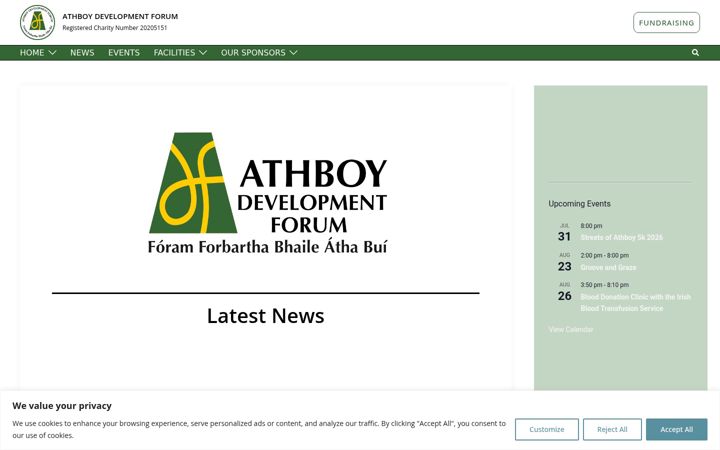
Task: Click the View Calendar link
Action: pos(571,329)
